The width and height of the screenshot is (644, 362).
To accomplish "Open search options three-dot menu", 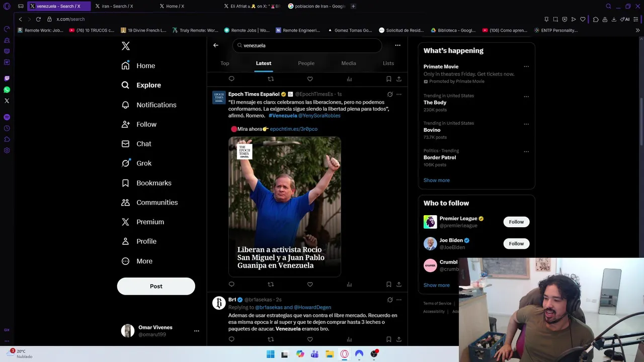I will tap(397, 45).
